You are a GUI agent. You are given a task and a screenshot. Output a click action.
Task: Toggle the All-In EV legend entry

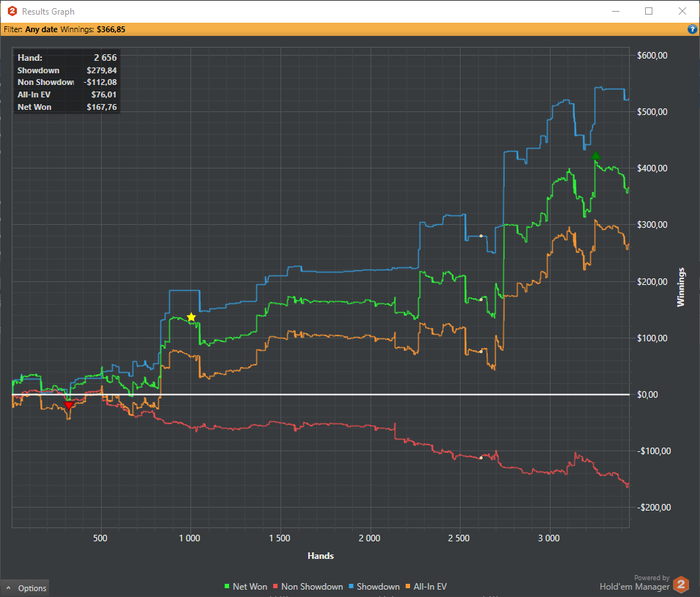click(426, 586)
